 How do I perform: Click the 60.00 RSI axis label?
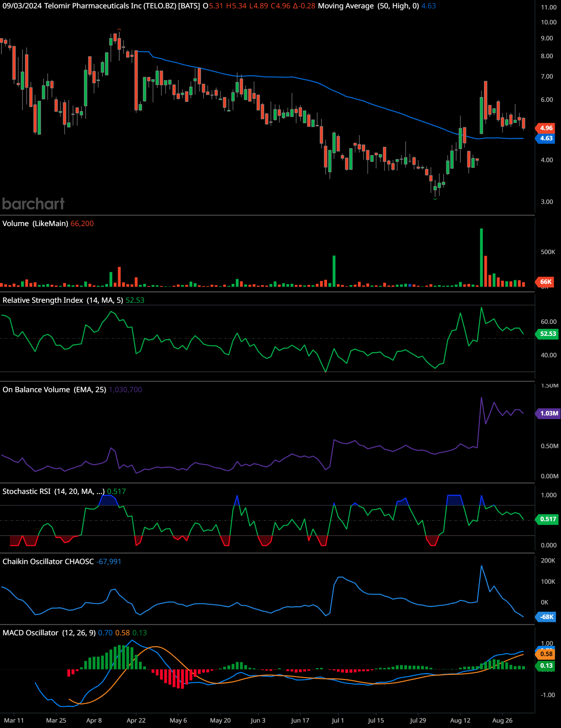[x=549, y=322]
